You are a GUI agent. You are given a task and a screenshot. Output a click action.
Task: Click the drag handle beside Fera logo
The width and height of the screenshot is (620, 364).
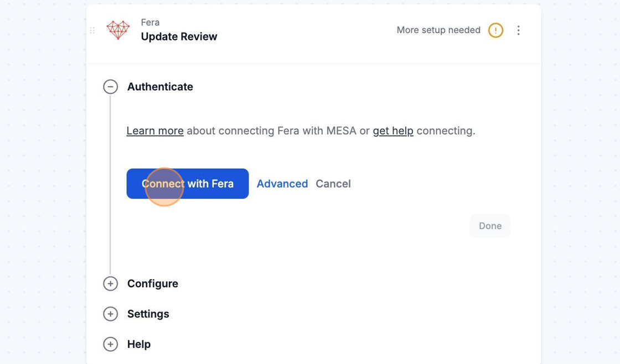tap(92, 30)
